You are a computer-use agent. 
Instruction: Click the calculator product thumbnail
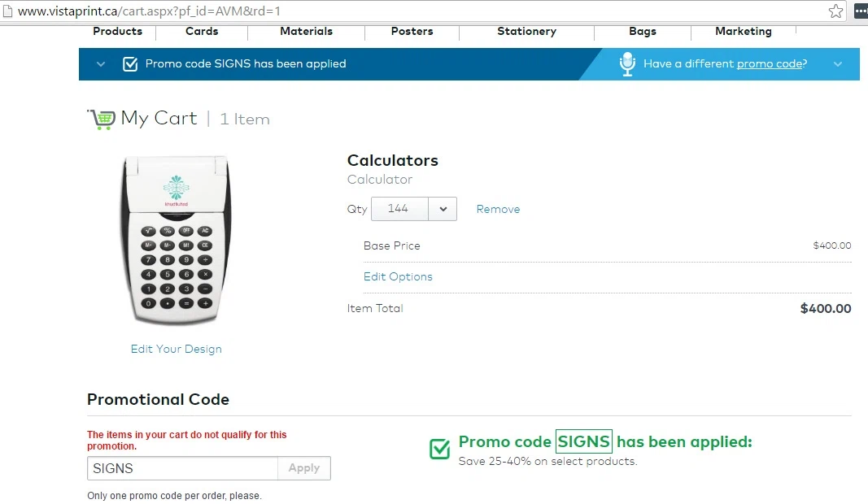tap(176, 240)
